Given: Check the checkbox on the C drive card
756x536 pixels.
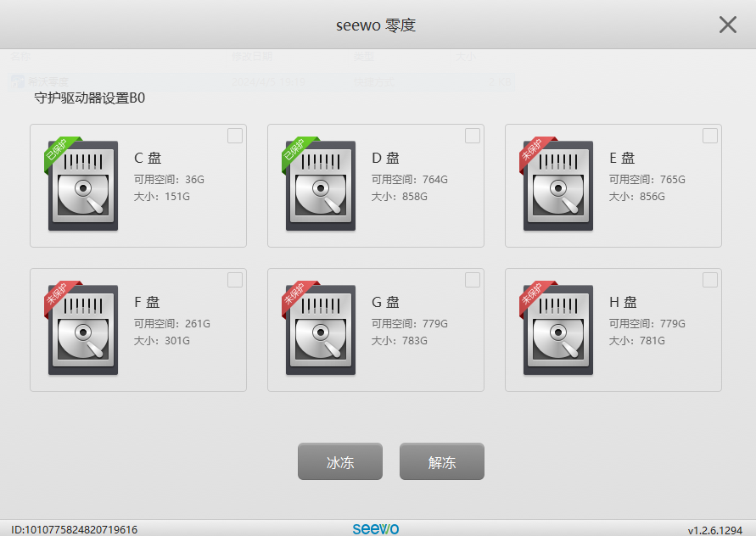Looking at the screenshot, I should (x=237, y=136).
